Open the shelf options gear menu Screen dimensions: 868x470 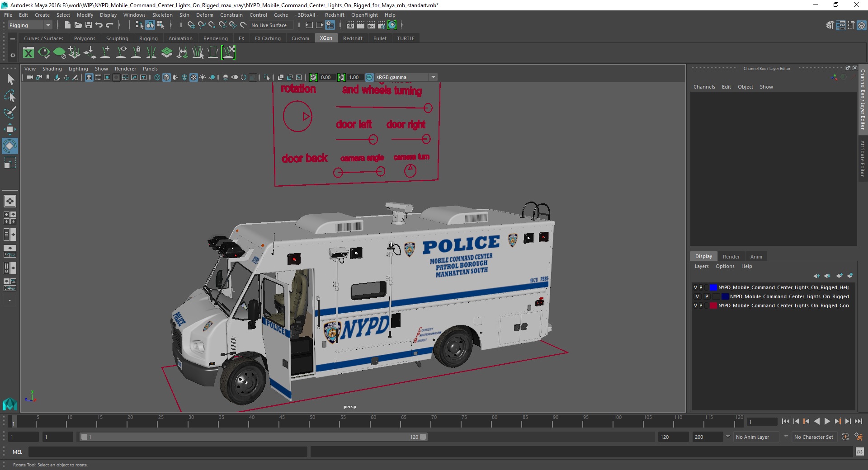(x=13, y=55)
